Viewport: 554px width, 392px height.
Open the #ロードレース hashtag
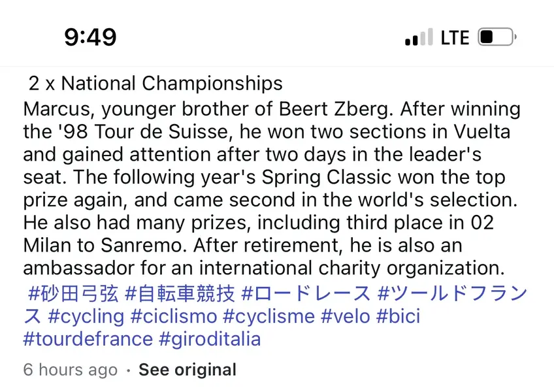click(306, 294)
